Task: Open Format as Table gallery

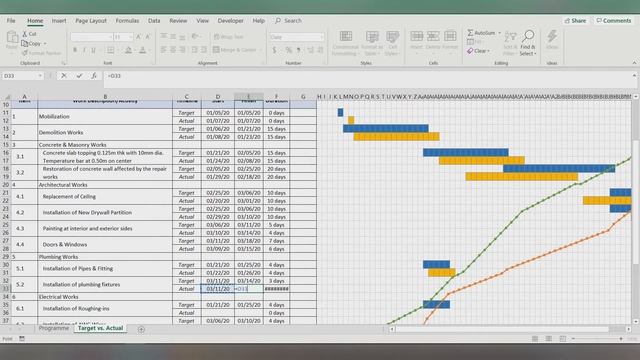Action: pos(371,43)
